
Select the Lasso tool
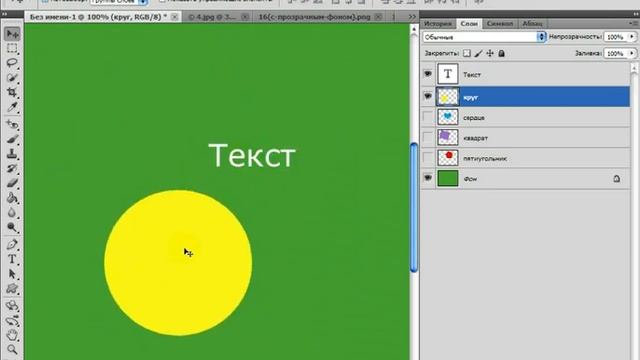12,63
